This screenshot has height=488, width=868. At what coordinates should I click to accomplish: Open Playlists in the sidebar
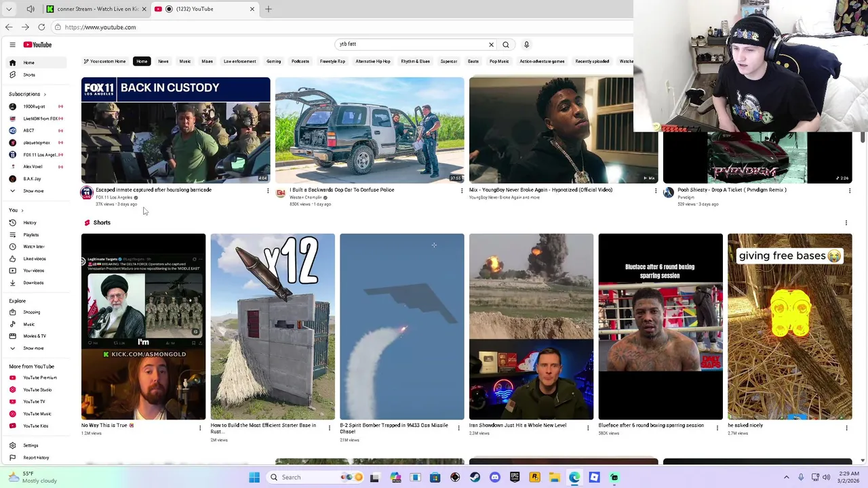coord(37,235)
